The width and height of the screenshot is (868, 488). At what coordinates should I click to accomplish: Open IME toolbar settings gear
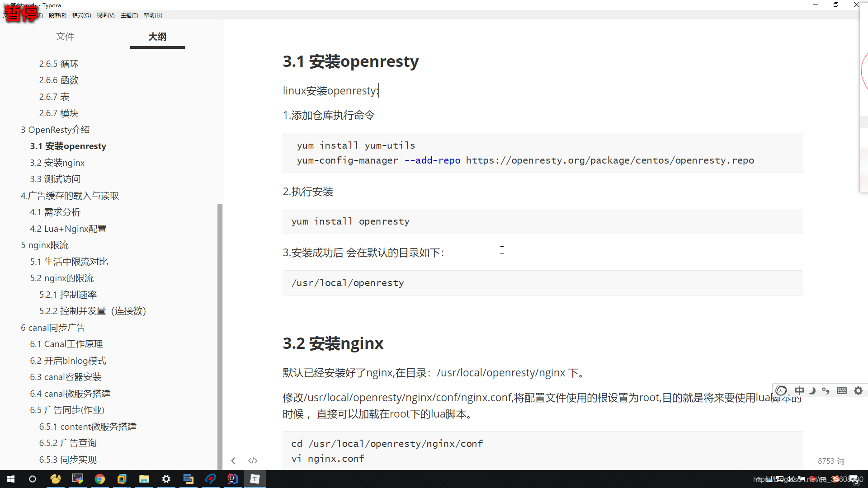pos(859,390)
